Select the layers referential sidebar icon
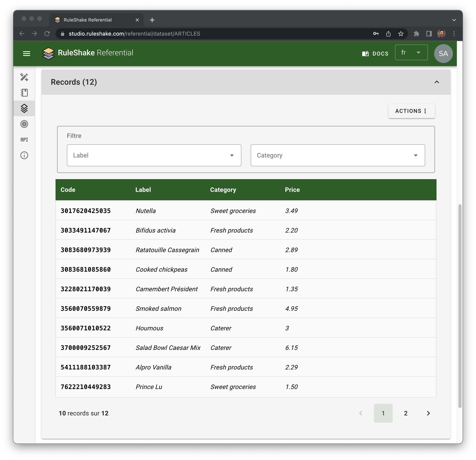Screen dimensions: 476x460 (24, 108)
